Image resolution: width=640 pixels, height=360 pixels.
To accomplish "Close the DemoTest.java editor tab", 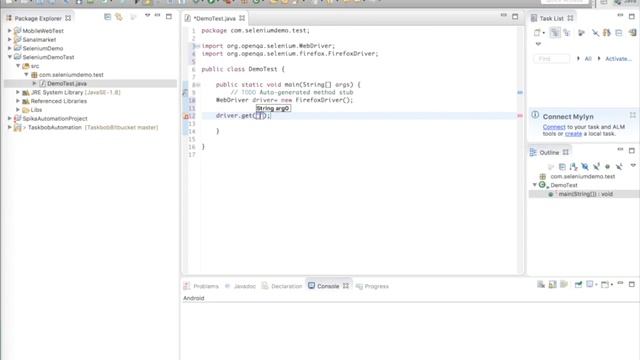I will [242, 18].
